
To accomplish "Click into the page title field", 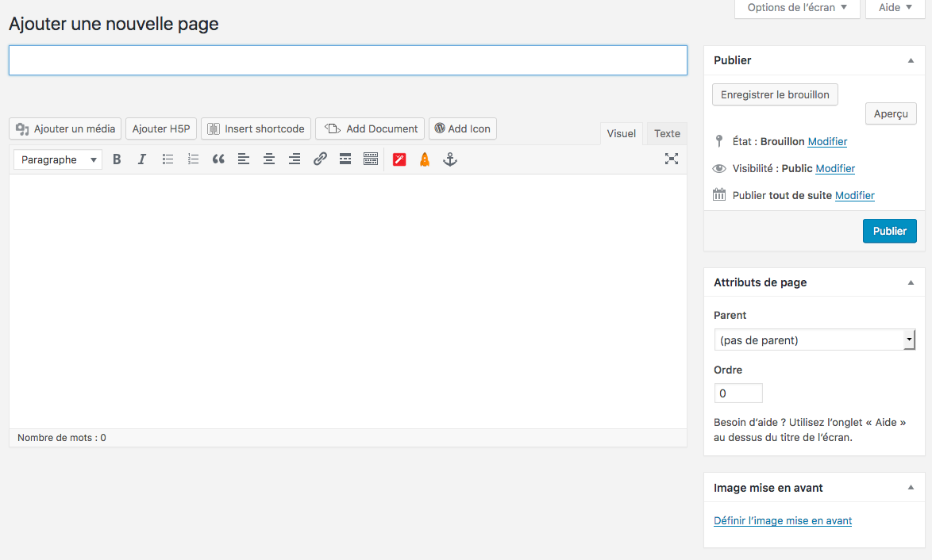I will [348, 60].
